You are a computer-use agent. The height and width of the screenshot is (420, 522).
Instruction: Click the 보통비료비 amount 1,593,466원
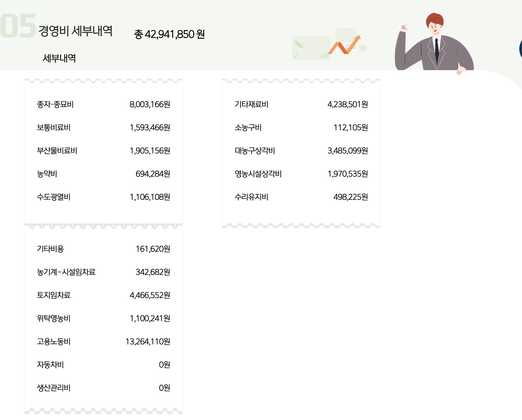150,127
